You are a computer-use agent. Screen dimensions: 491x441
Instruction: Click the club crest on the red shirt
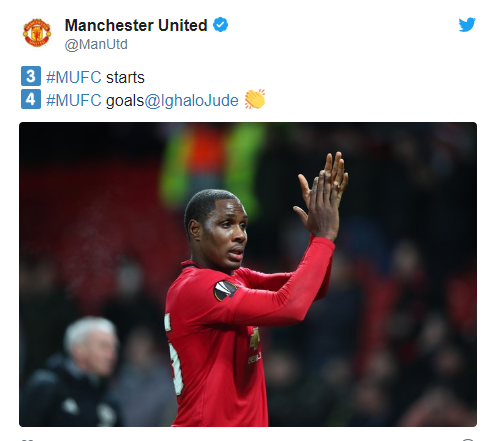[256, 338]
